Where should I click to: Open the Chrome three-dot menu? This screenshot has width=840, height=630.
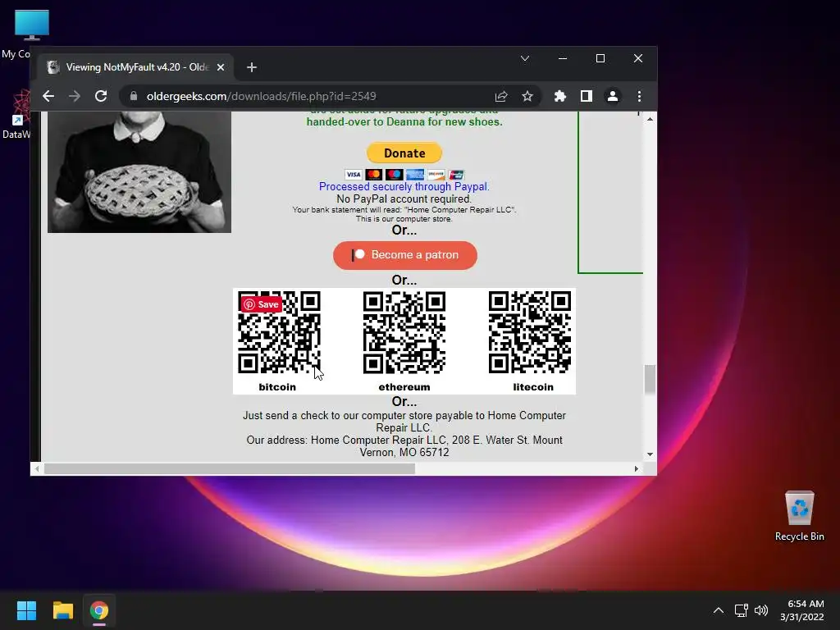639,97
